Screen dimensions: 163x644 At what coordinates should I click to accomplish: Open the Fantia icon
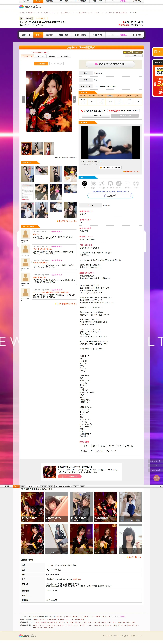coord(136,183)
